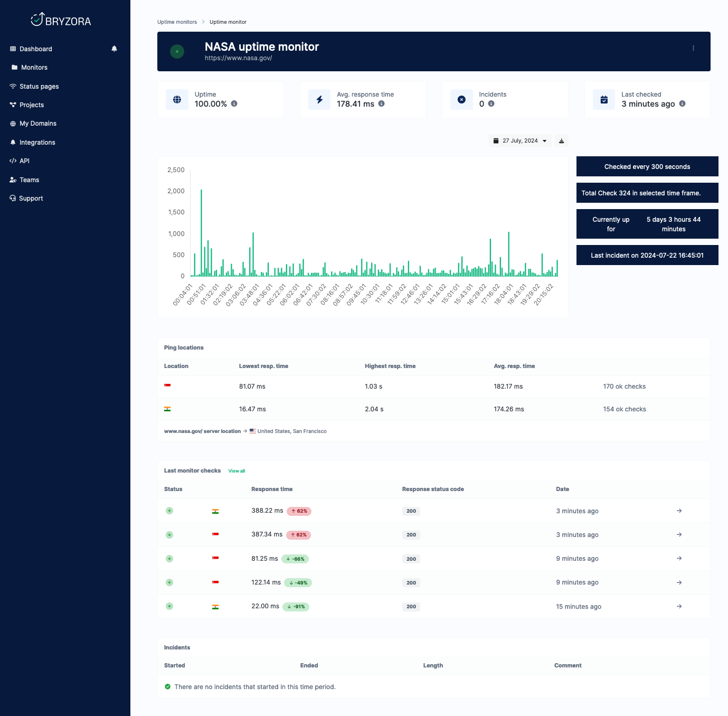Click the Bryzora logo

point(61,21)
